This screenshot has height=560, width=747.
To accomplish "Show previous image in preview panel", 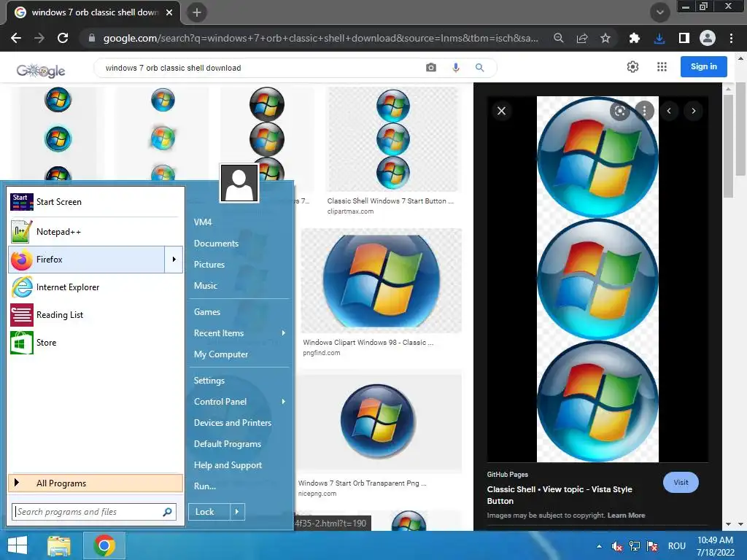I will click(669, 111).
